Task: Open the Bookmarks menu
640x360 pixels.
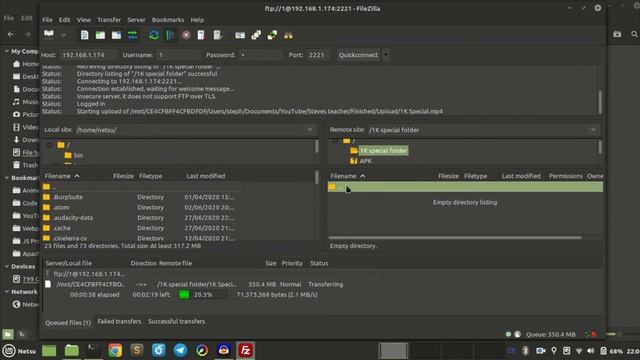Action: click(168, 20)
